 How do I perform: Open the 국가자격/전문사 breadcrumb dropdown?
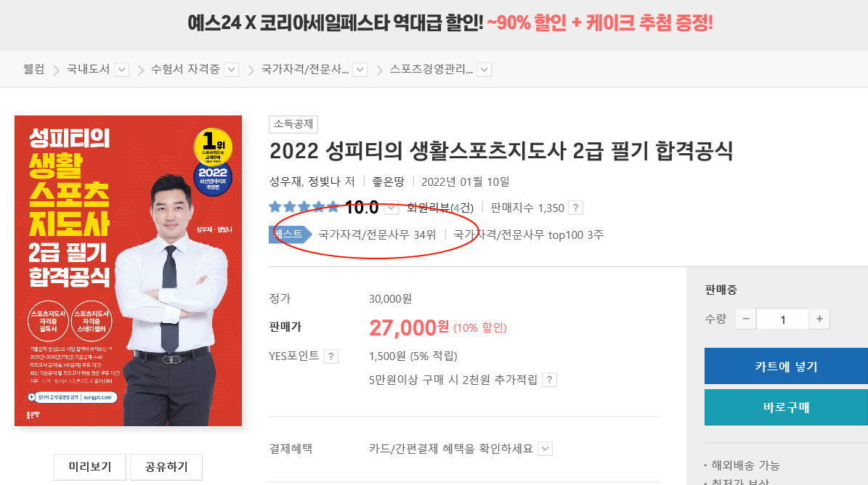(x=360, y=70)
